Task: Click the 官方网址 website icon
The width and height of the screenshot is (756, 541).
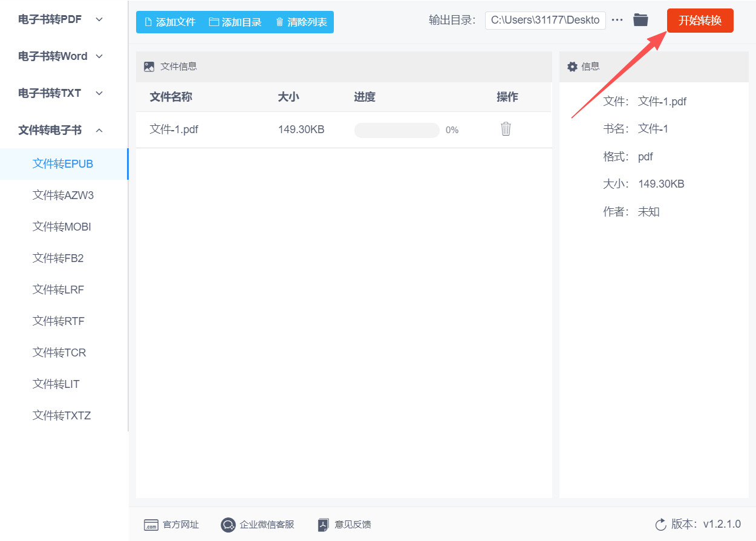Action: 151,525
